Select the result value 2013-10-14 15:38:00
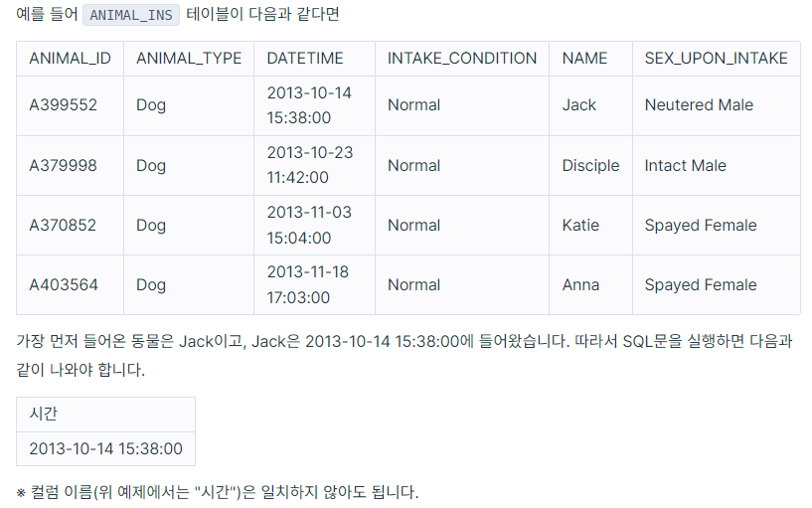 tap(105, 449)
